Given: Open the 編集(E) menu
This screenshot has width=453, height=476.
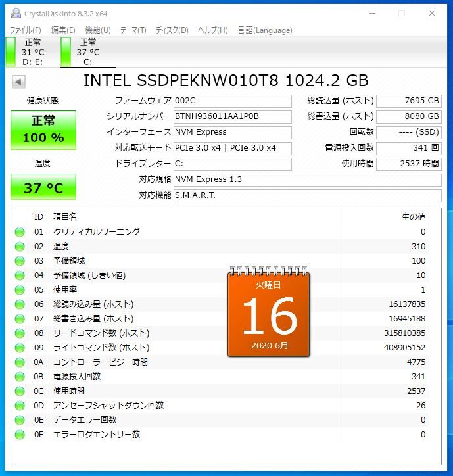Looking at the screenshot, I should (62, 30).
